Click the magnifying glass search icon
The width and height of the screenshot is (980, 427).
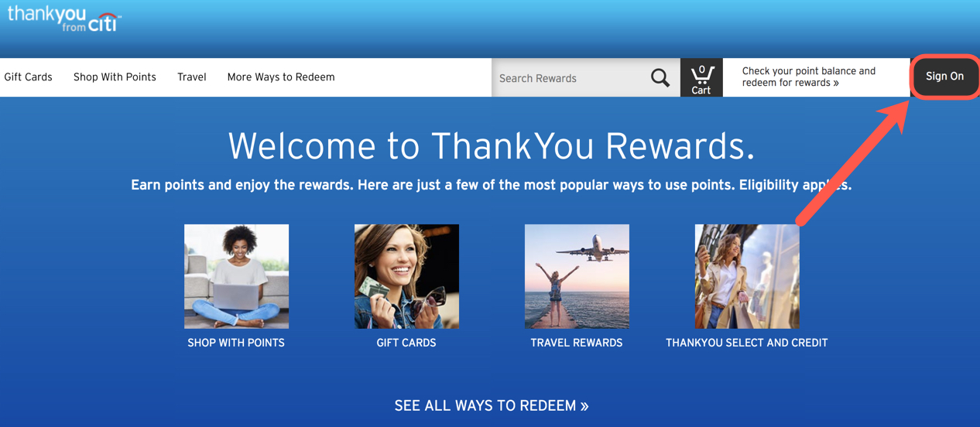tap(660, 77)
